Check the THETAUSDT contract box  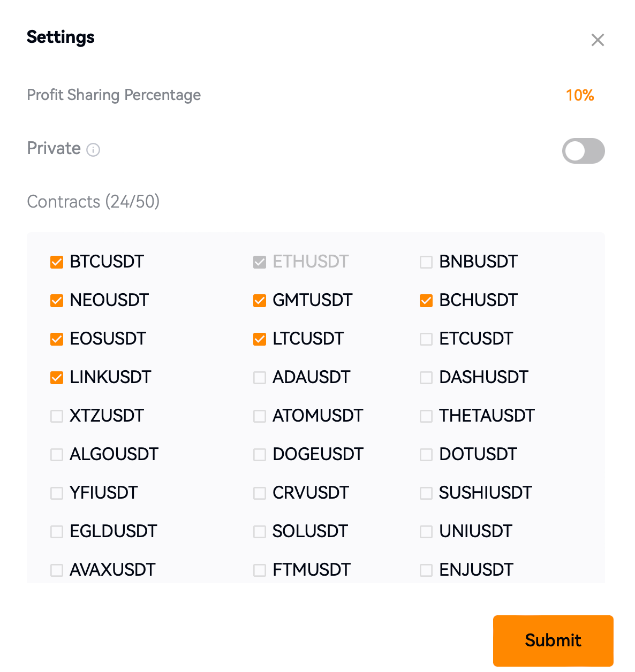click(426, 416)
